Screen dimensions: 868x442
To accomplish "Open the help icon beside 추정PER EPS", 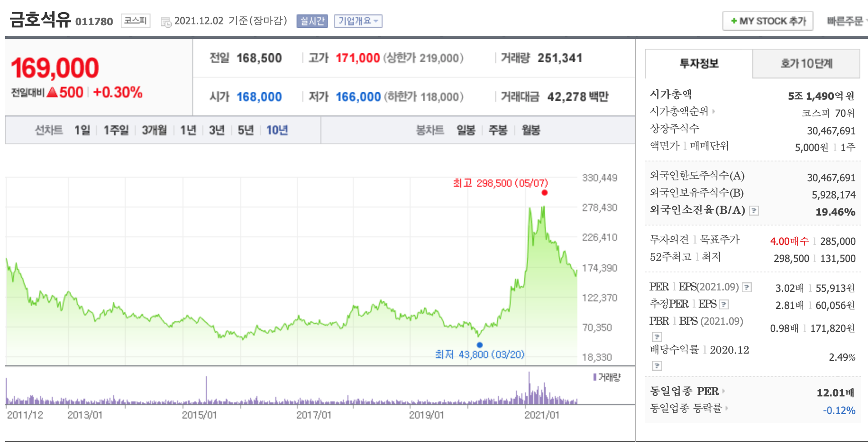I will point(724,304).
